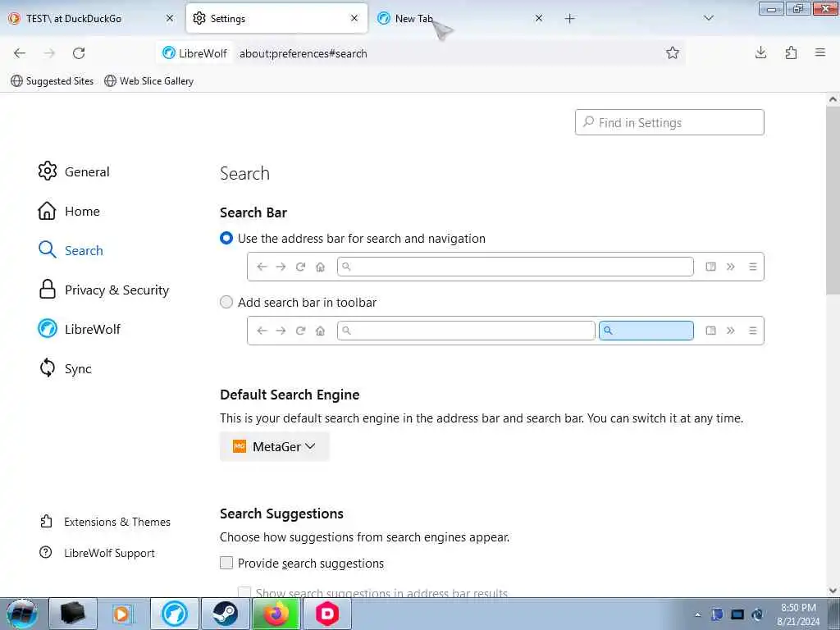Open LibreWolf Support link
This screenshot has width=840, height=630.
coord(98,553)
